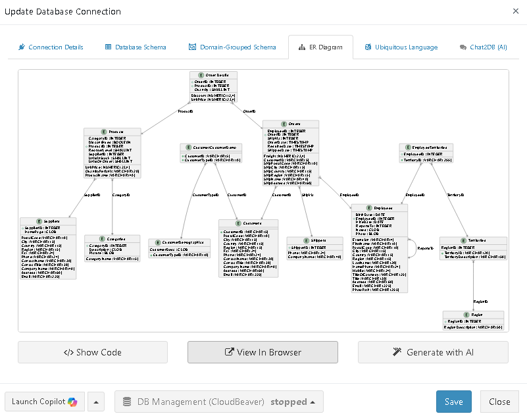The image size is (527, 420).
Task: Click the Ubiquitous Language globe icon
Action: click(368, 47)
